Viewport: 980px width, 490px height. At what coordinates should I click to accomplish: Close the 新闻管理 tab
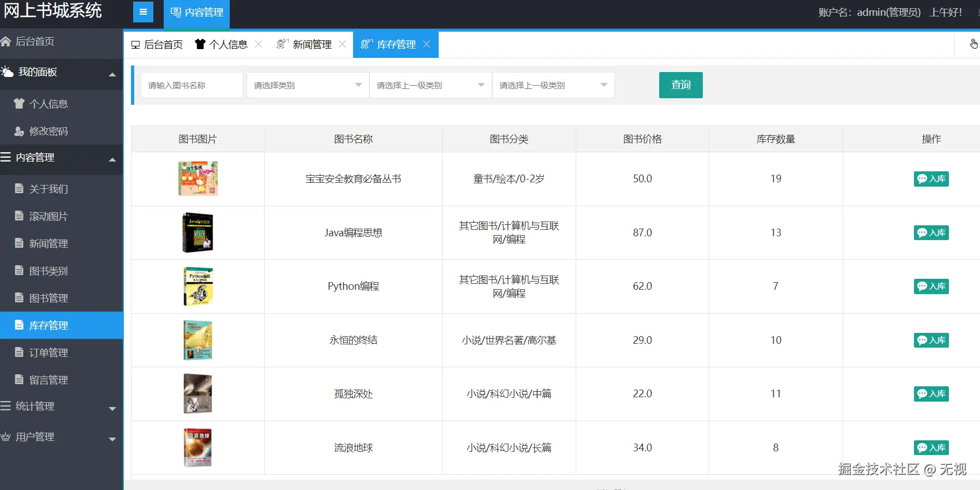point(342,44)
